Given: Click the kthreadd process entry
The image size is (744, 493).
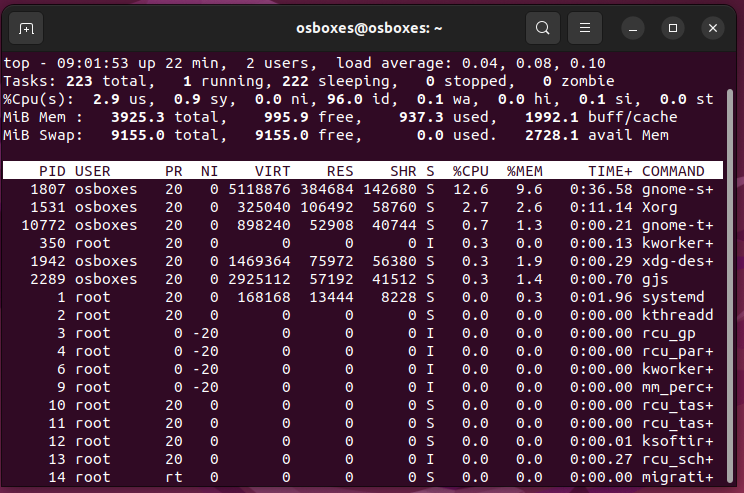Looking at the screenshot, I should tap(677, 315).
